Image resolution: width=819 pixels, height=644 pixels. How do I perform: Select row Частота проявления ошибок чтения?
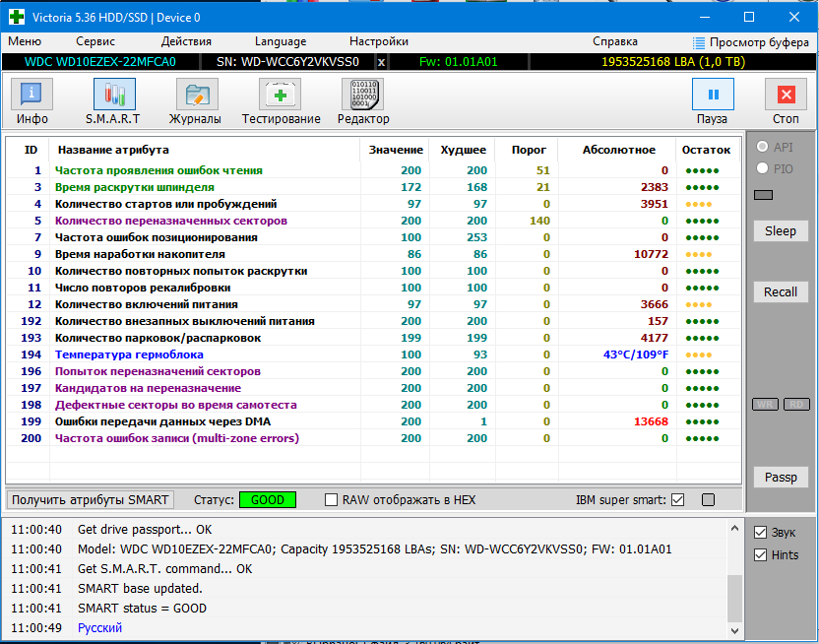(x=373, y=170)
